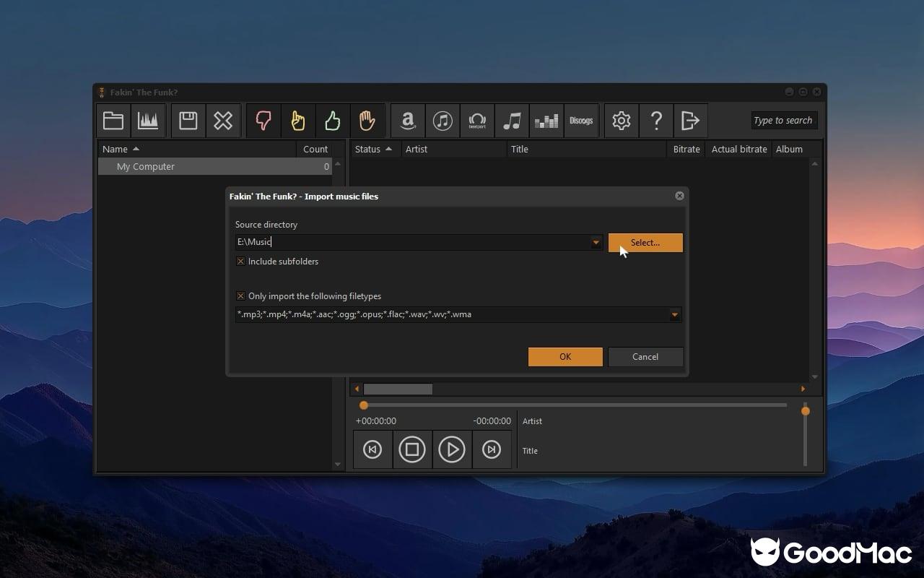Click the X clear list toolbar icon
Viewport: 924px width, 578px height.
(x=223, y=121)
